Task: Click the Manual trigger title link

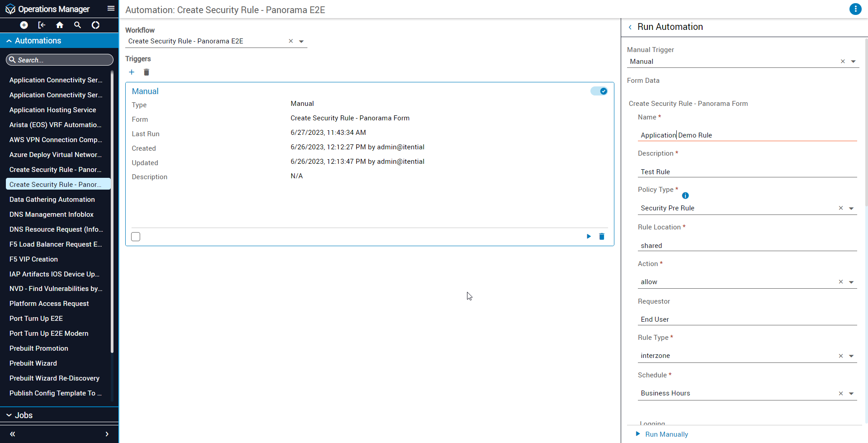Action: [x=145, y=91]
